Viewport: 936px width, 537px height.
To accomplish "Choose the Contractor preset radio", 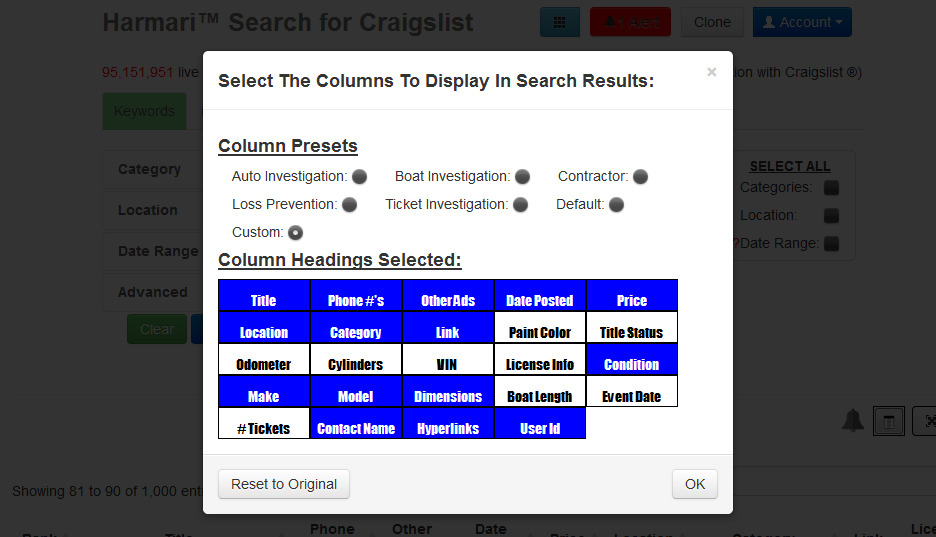I will pos(641,177).
